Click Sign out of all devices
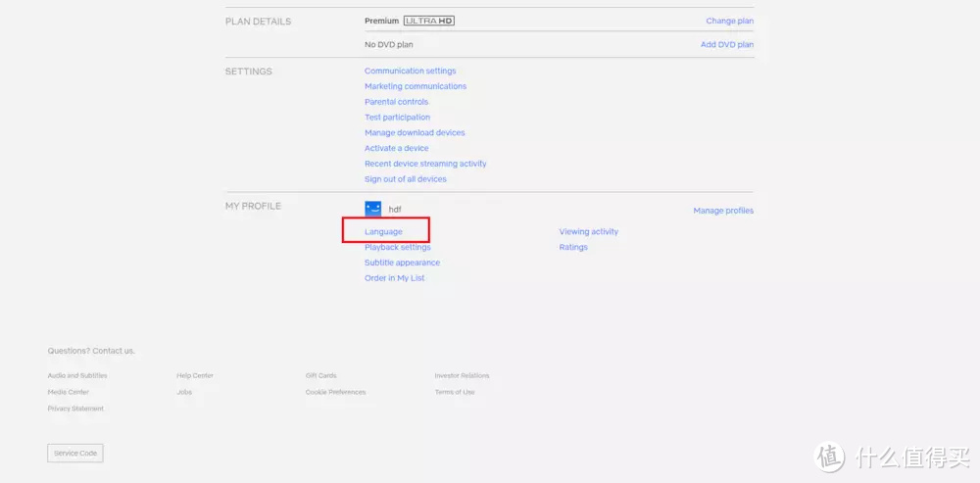Screen dimensions: 980x483 pyautogui.click(x=406, y=178)
